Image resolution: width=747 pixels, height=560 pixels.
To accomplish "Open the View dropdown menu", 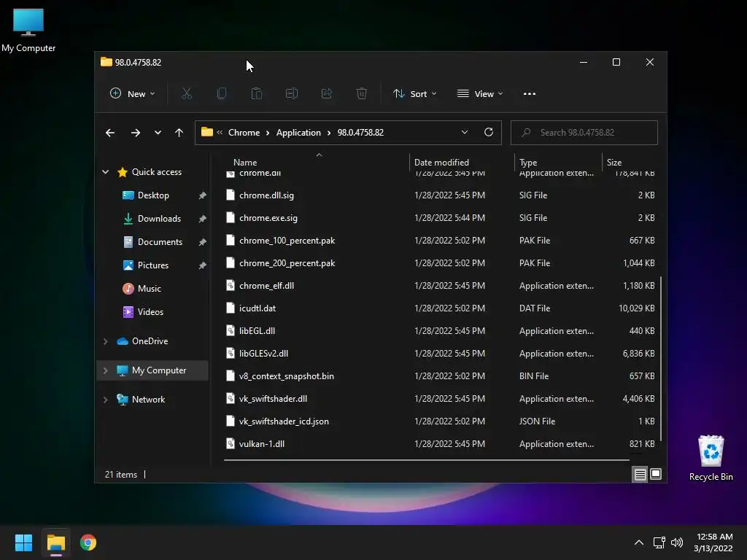I will [480, 94].
